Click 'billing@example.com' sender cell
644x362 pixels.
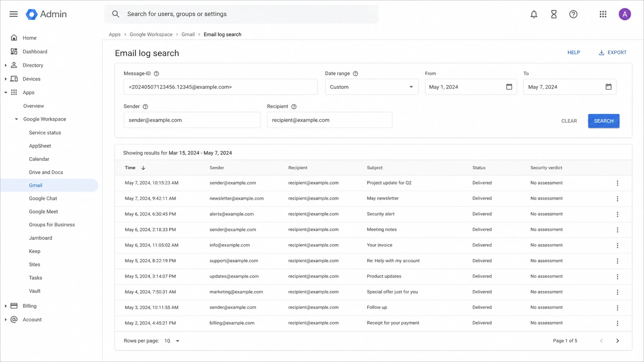pyautogui.click(x=232, y=323)
